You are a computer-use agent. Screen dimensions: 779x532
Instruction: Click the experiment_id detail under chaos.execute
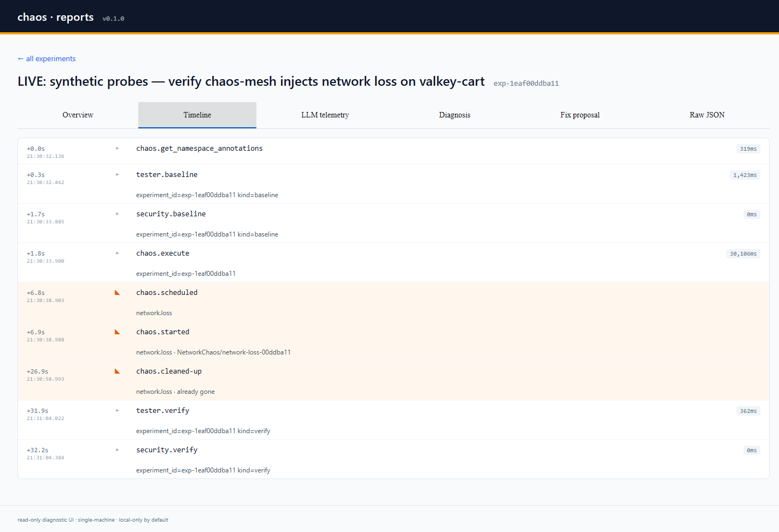[x=186, y=274]
